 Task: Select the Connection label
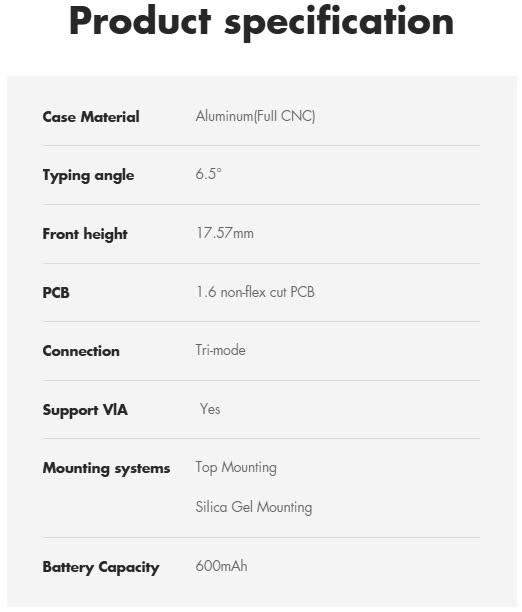(81, 351)
